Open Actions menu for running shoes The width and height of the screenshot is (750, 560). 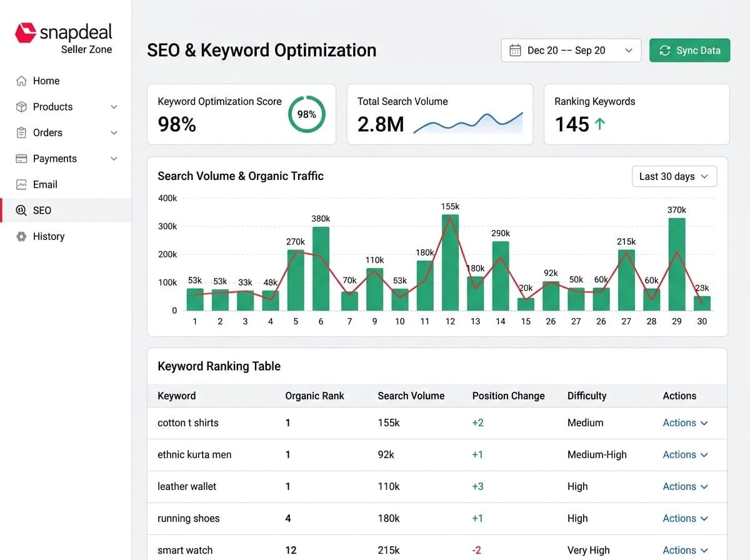coord(685,519)
